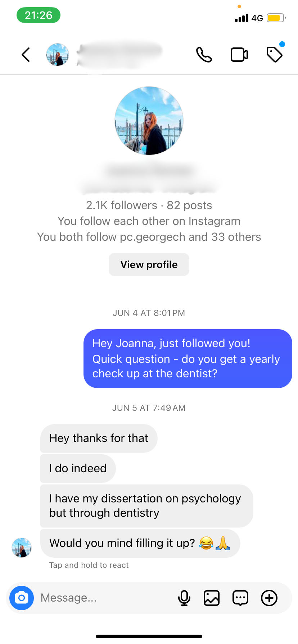
Task: Go back using the left chevron arrow
Action: (x=26, y=55)
